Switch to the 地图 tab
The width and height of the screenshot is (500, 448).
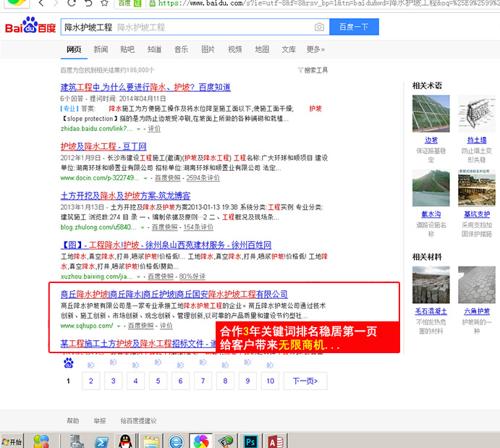262,49
